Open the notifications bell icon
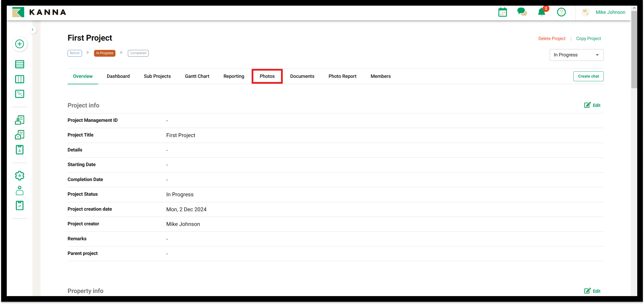 pyautogui.click(x=542, y=12)
